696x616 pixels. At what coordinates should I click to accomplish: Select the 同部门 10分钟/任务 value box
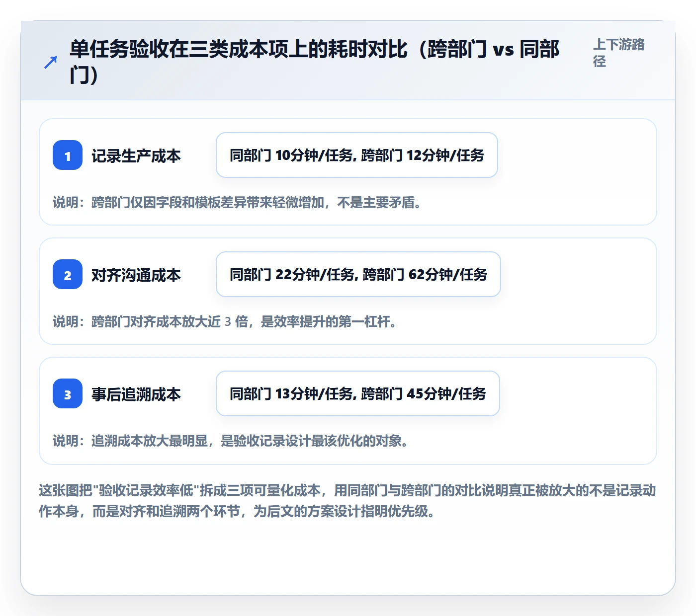point(357,155)
